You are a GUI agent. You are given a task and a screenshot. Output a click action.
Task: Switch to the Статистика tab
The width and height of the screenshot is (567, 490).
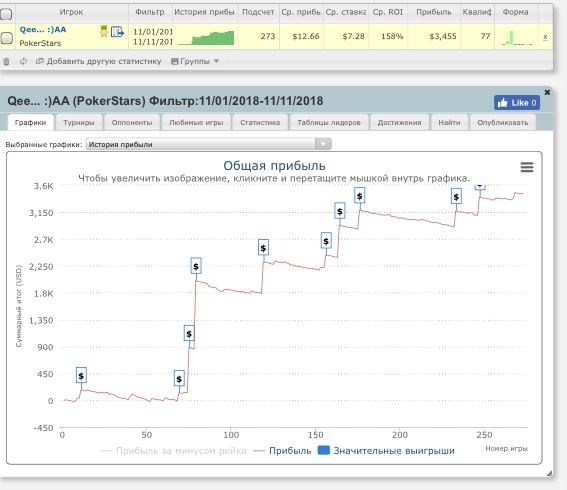[x=260, y=122]
